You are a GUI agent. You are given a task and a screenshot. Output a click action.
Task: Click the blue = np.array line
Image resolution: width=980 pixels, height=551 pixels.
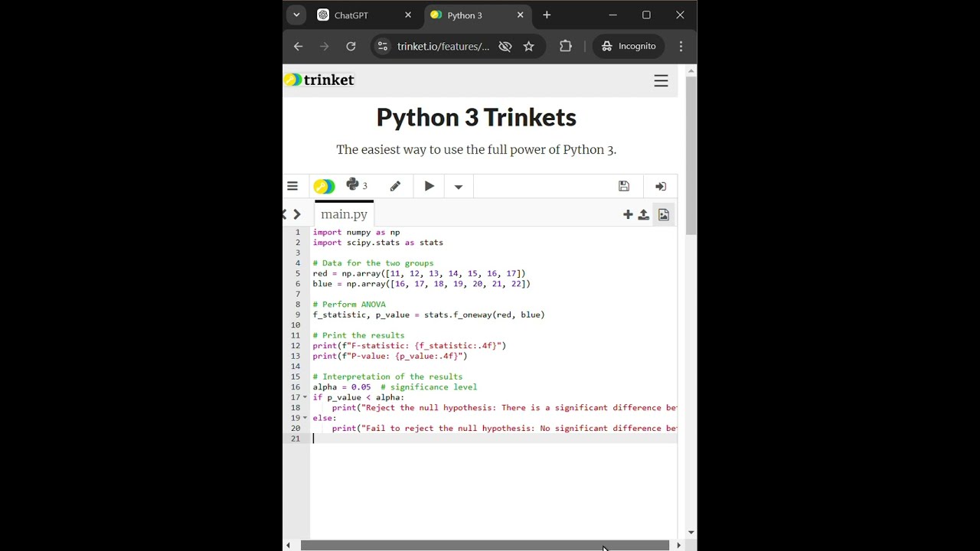(x=421, y=284)
